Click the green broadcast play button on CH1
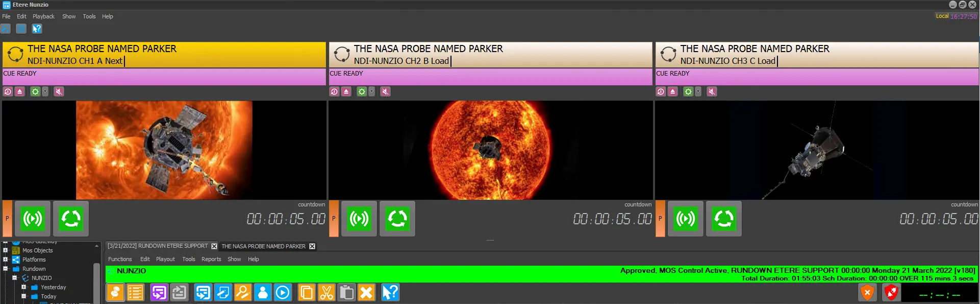This screenshot has width=980, height=304. 33,219
